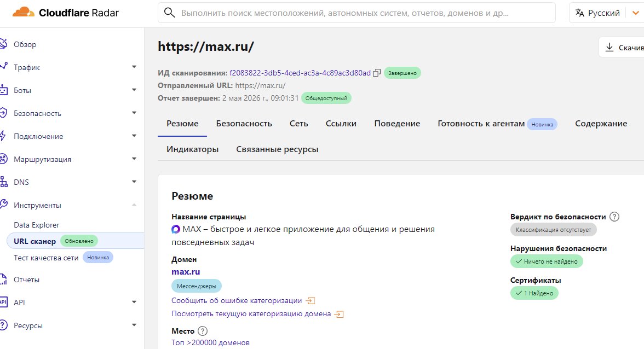Open the Готовность к агентам tab
This screenshot has width=644, height=349.
[497, 124]
